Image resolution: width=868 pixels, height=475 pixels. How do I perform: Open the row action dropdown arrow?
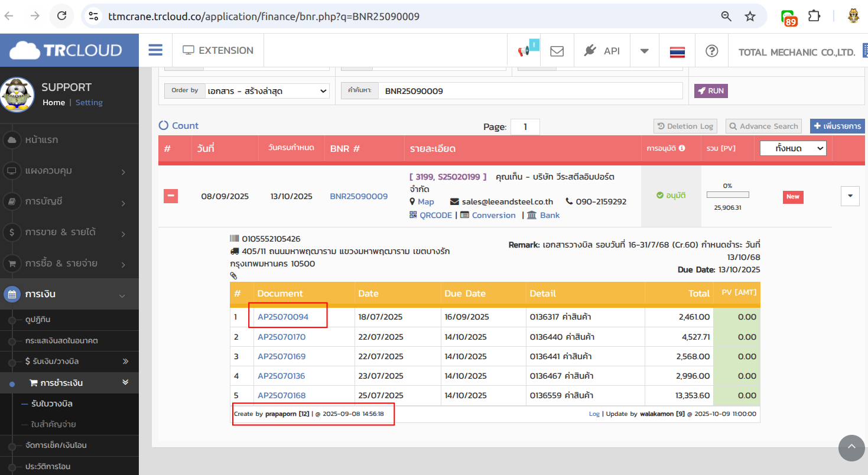[x=850, y=196]
